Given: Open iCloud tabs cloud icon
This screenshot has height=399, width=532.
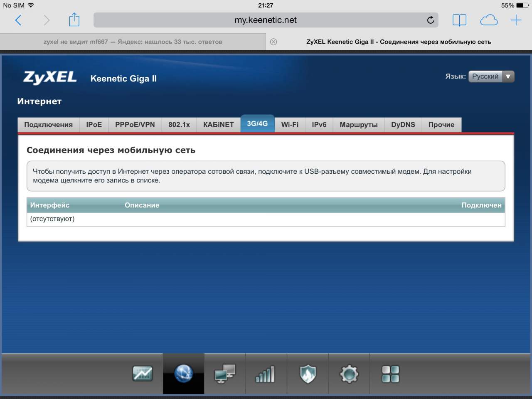Looking at the screenshot, I should tap(489, 20).
